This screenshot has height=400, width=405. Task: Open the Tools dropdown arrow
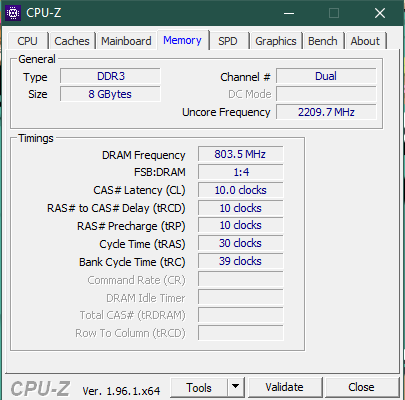pos(236,387)
